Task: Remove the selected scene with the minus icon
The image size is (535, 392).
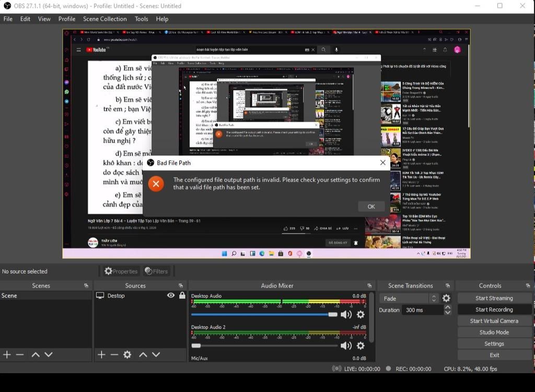Action: click(x=20, y=355)
